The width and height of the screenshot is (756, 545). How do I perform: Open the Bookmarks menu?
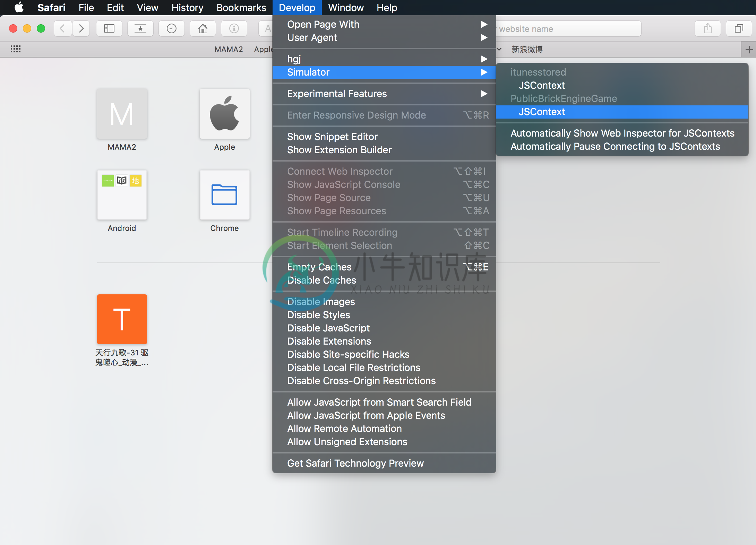[241, 7]
